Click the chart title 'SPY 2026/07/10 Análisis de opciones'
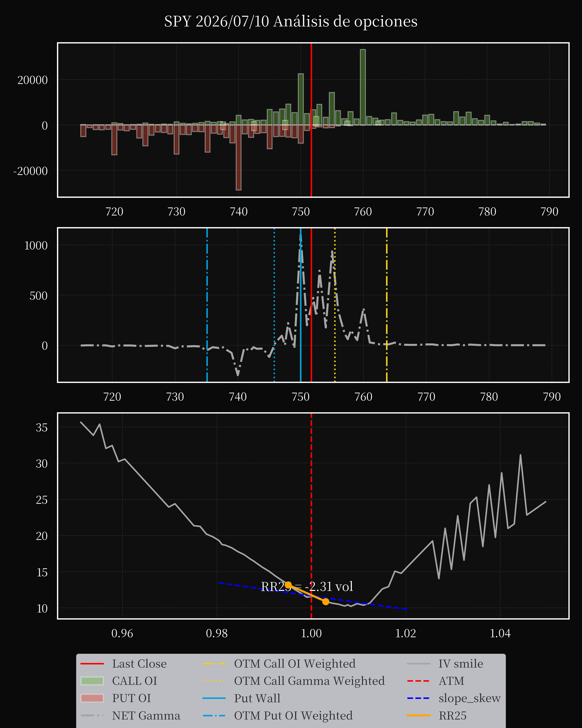Screen dimensions: 582x728 (x=291, y=21)
